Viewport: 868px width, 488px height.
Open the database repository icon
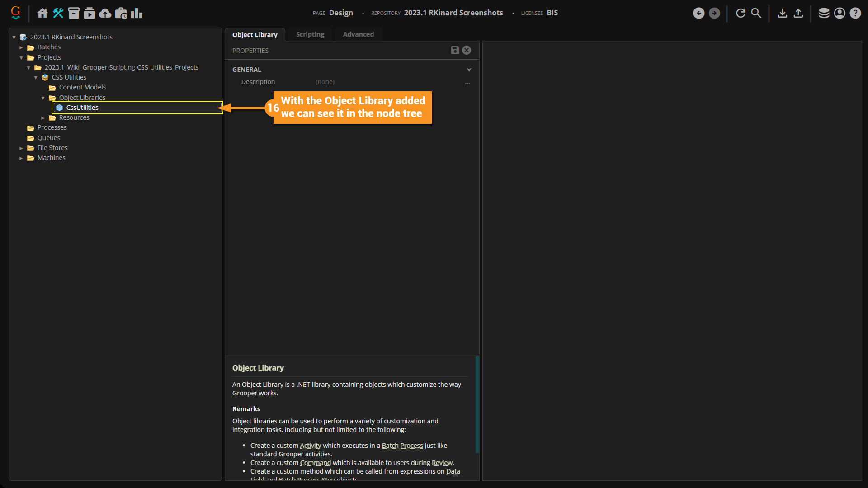[824, 13]
